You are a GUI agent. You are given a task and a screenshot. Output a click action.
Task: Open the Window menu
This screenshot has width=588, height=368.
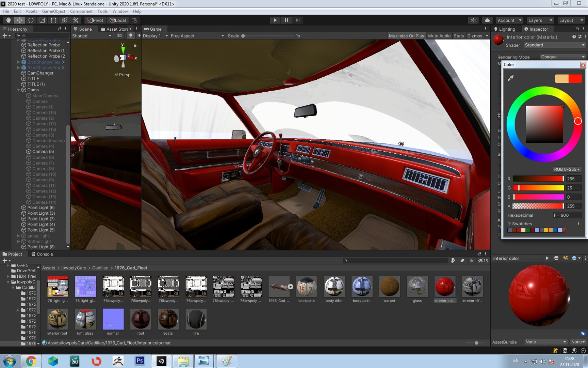coord(120,11)
